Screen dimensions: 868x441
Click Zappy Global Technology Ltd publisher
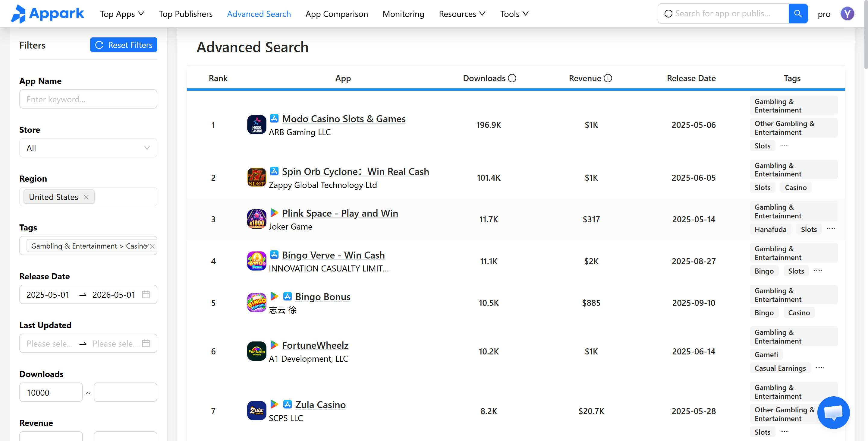click(x=322, y=185)
